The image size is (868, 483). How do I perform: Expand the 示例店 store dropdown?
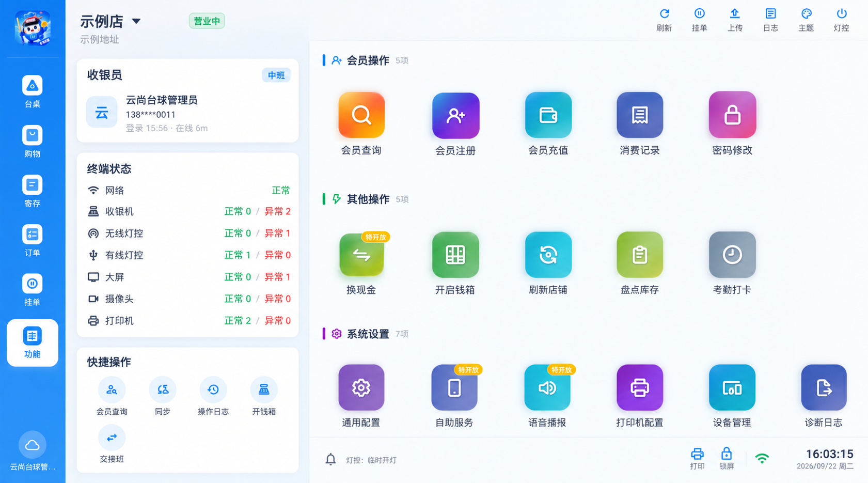click(136, 21)
